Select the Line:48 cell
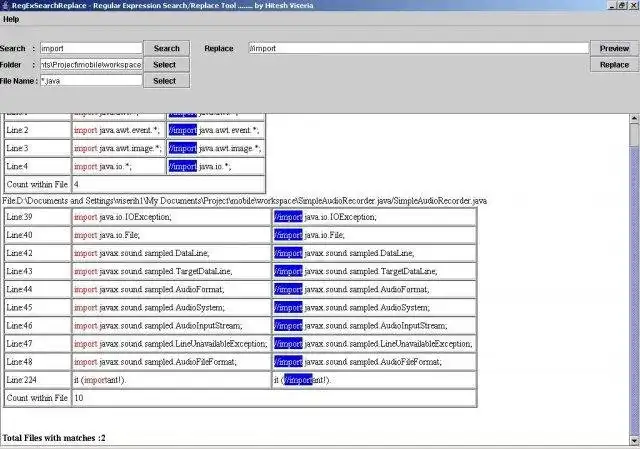The height and width of the screenshot is (449, 640). (38, 362)
